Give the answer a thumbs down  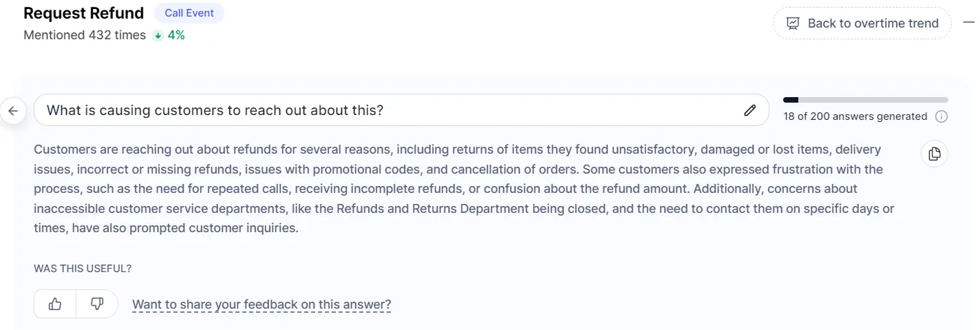click(x=97, y=304)
